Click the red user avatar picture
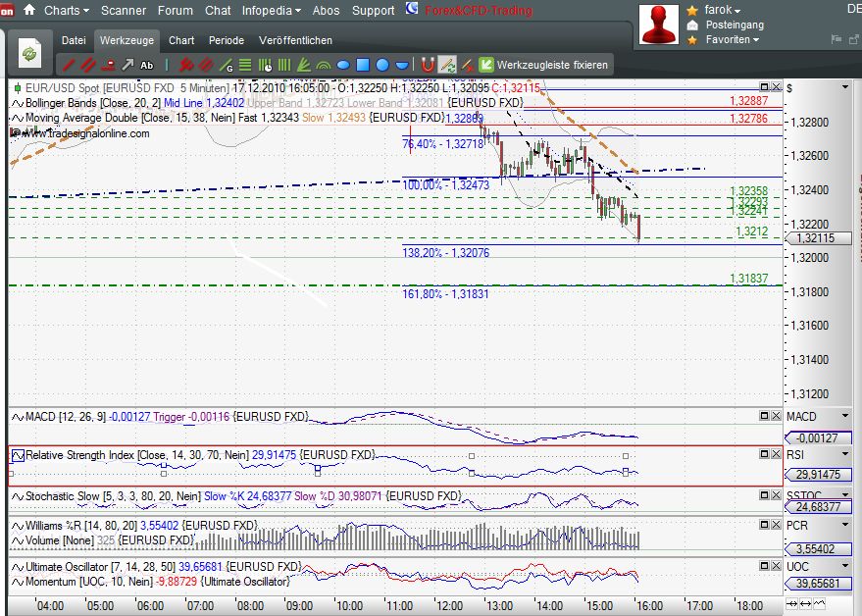The height and width of the screenshot is (616, 862). click(x=659, y=25)
